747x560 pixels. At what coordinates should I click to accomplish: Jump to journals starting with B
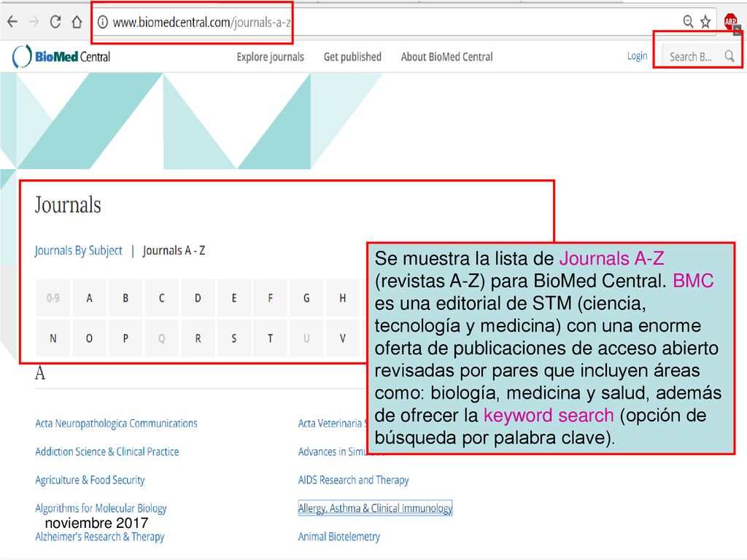125,298
